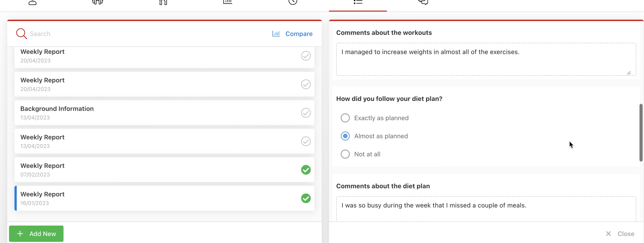644x243 pixels.
Task: Open the fork and knife diet tab
Action: tap(163, 2)
